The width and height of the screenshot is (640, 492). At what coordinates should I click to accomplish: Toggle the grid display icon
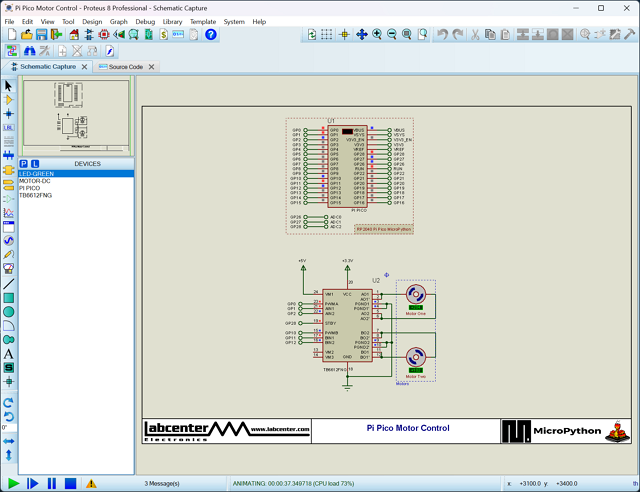coord(327,34)
